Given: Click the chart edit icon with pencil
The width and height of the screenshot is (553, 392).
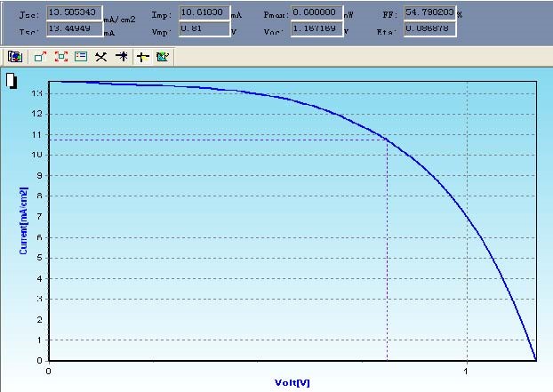Looking at the screenshot, I should pyautogui.click(x=163, y=56).
